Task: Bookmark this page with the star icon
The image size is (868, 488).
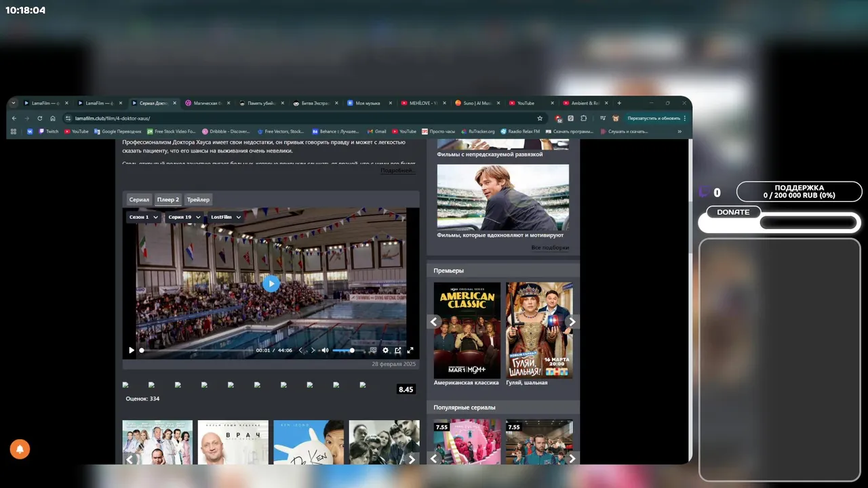Action: point(540,118)
